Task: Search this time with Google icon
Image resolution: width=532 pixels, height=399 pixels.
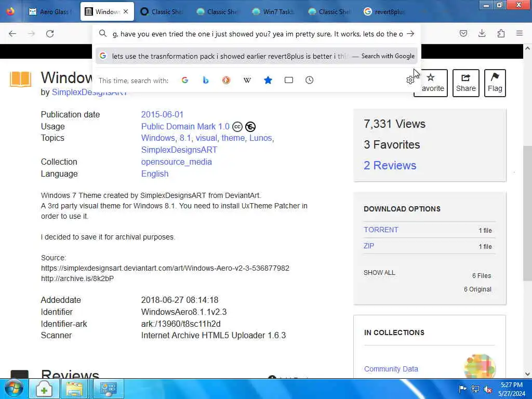Action: point(185,80)
